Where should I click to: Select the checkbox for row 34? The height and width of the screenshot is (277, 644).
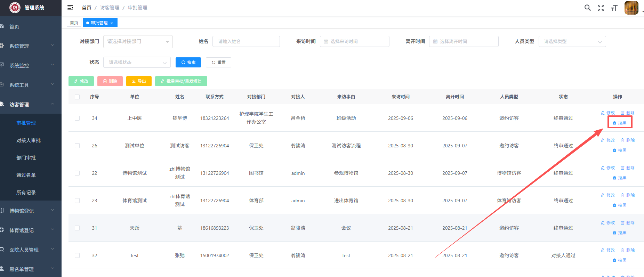(77, 118)
